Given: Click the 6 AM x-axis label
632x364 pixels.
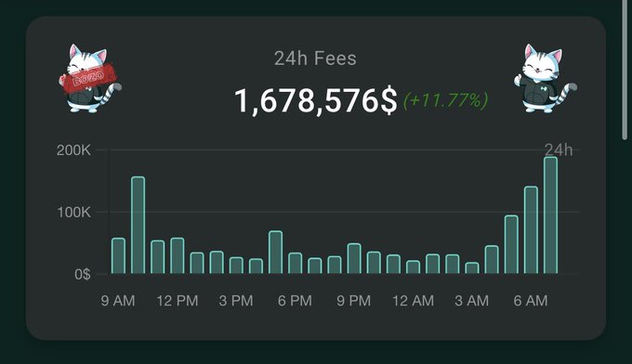Looking at the screenshot, I should 531,301.
